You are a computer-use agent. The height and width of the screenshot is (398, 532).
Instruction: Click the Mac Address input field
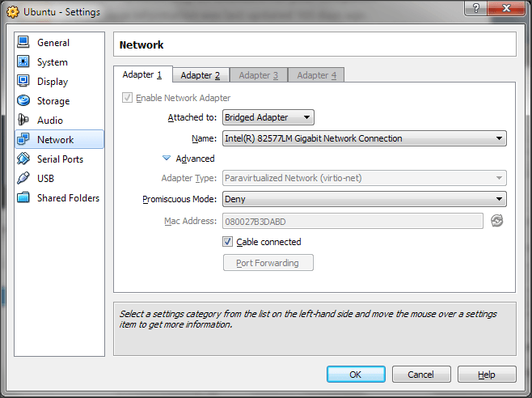(x=353, y=221)
